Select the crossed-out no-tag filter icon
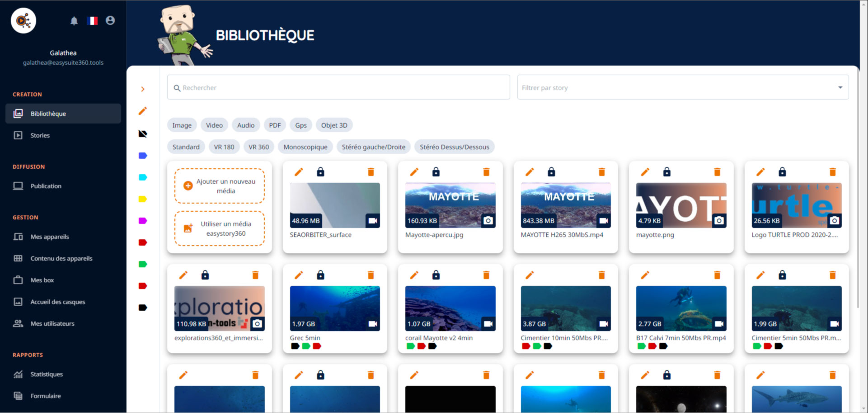Viewport: 868px width, 413px height. click(143, 133)
